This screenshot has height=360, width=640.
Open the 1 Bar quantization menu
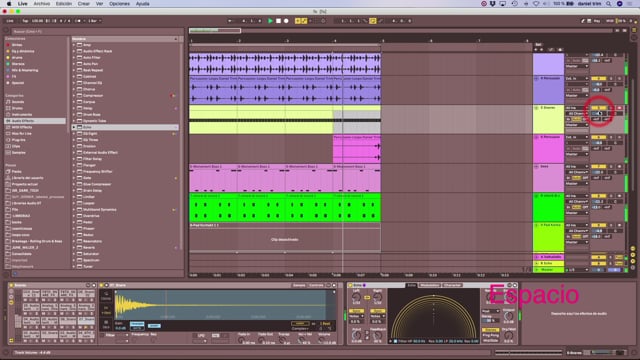94,21
